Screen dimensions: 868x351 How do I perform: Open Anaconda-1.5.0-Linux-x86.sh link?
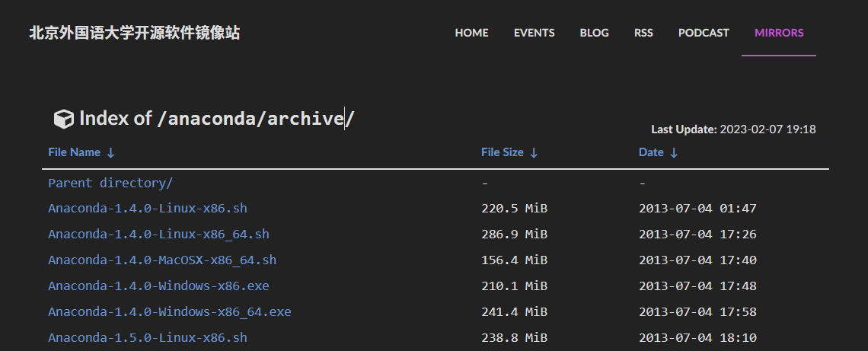coord(147,337)
